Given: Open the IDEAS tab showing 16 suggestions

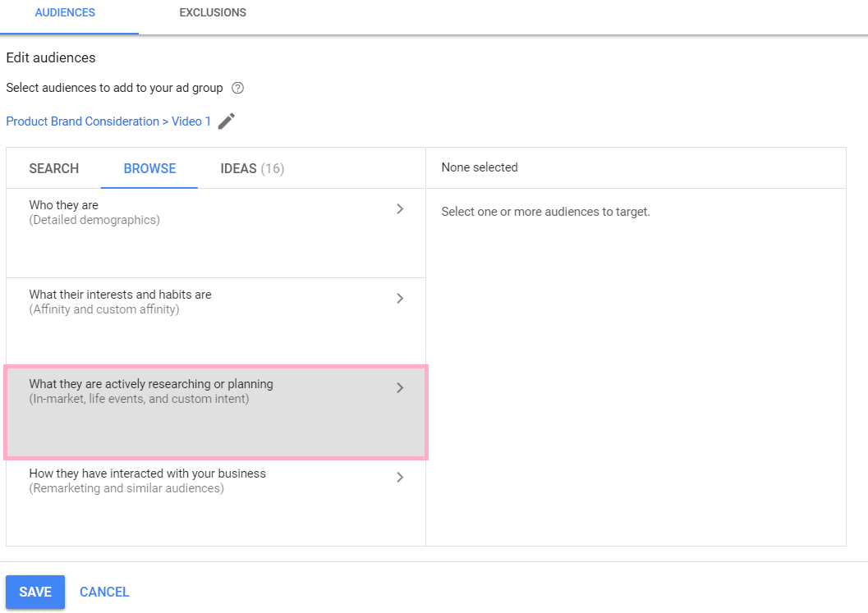Looking at the screenshot, I should (x=251, y=168).
